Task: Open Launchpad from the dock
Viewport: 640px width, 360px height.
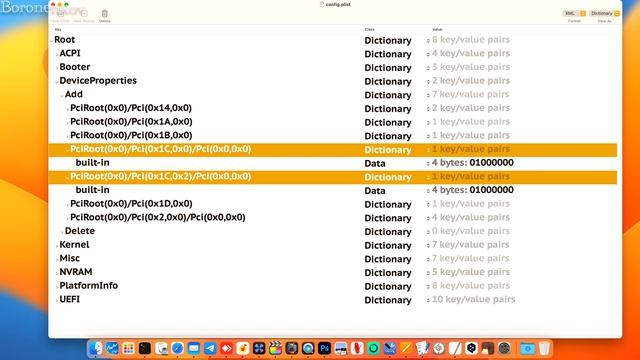Action: (x=128, y=348)
